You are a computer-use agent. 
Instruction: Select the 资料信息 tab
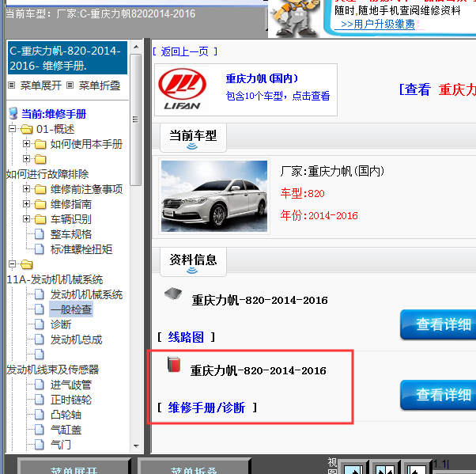point(193,262)
